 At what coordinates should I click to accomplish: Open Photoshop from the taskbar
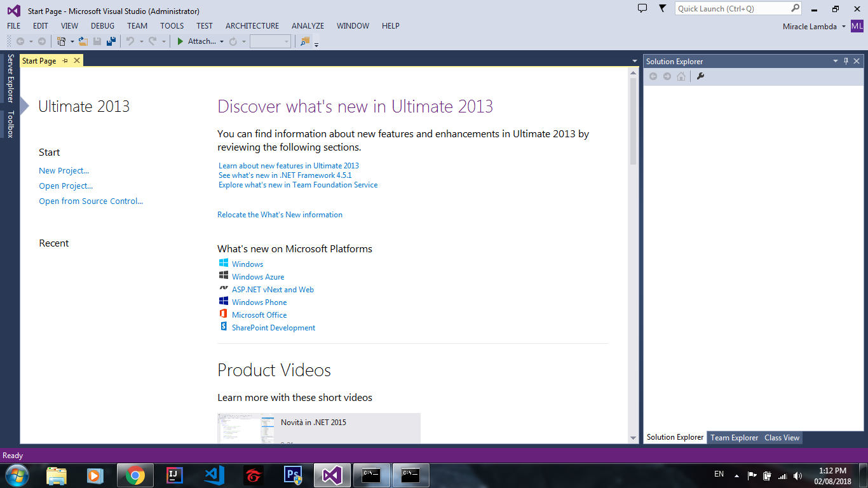[293, 475]
